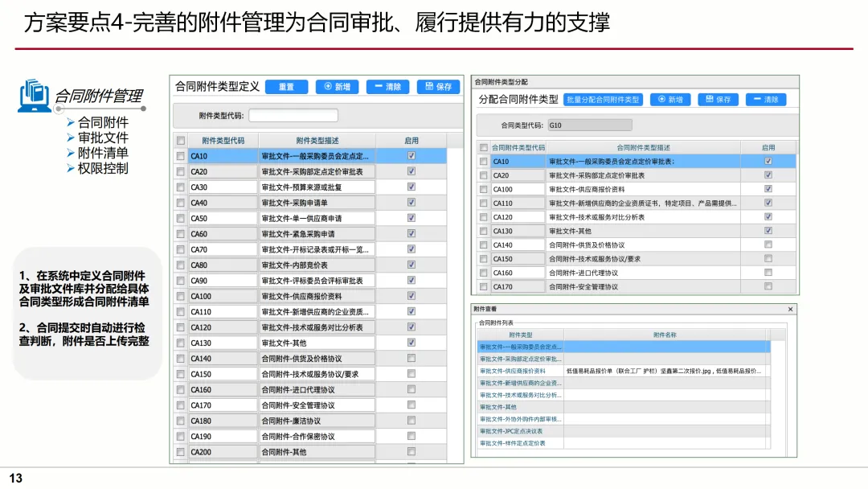Select the 附件清单 bullet item
The width and height of the screenshot is (868, 489).
[103, 153]
